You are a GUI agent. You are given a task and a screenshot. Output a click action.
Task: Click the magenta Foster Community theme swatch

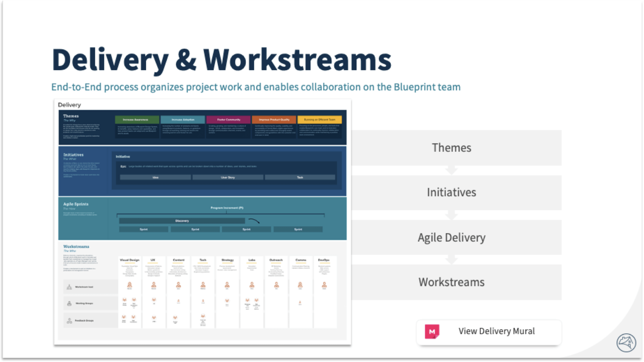[229, 119]
